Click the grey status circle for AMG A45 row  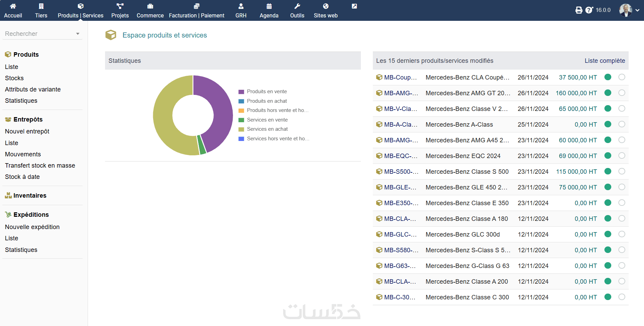click(622, 140)
